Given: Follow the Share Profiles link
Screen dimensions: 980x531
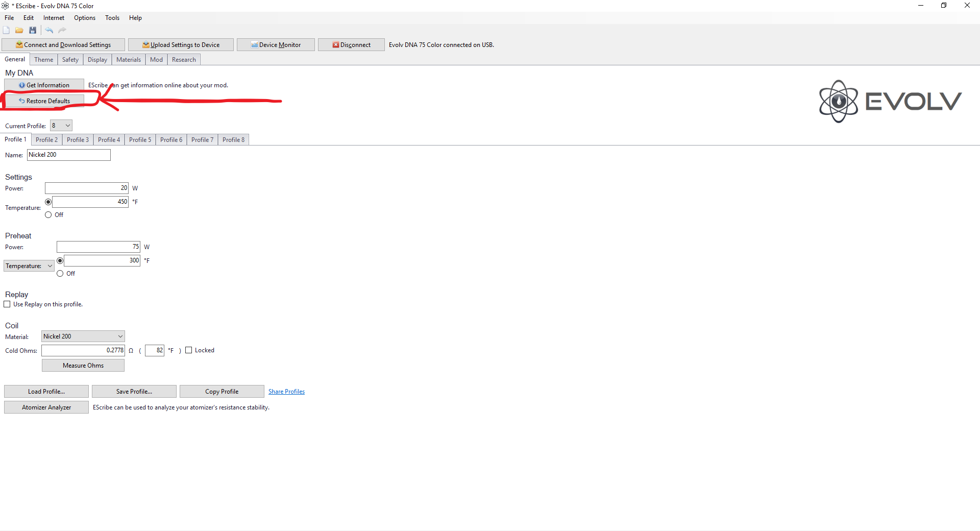Looking at the screenshot, I should pos(286,392).
